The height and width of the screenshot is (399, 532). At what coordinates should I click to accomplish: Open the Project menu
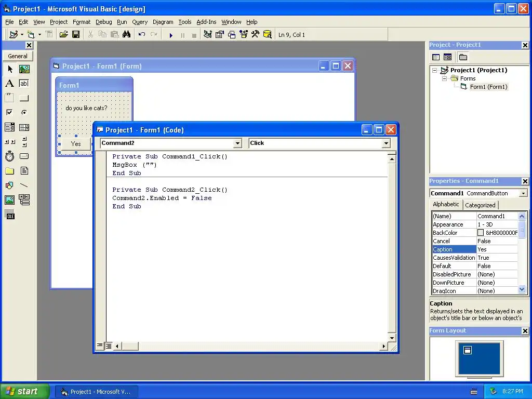point(59,22)
